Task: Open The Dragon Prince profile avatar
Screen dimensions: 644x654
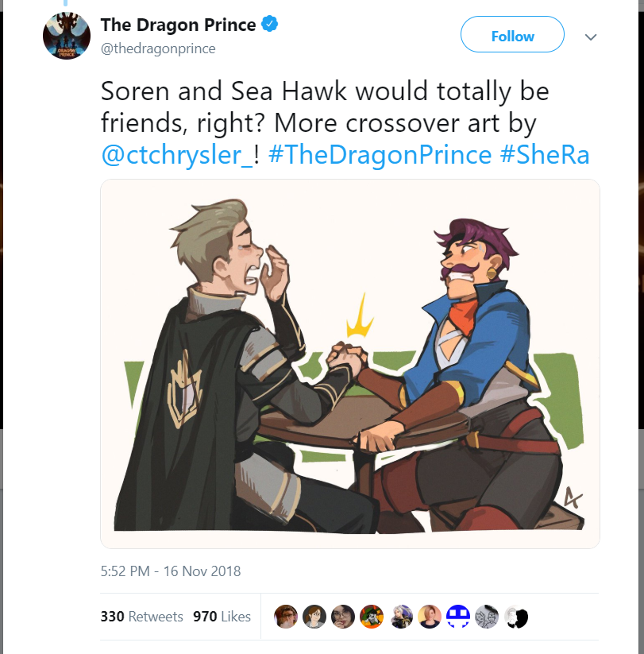Action: click(67, 36)
